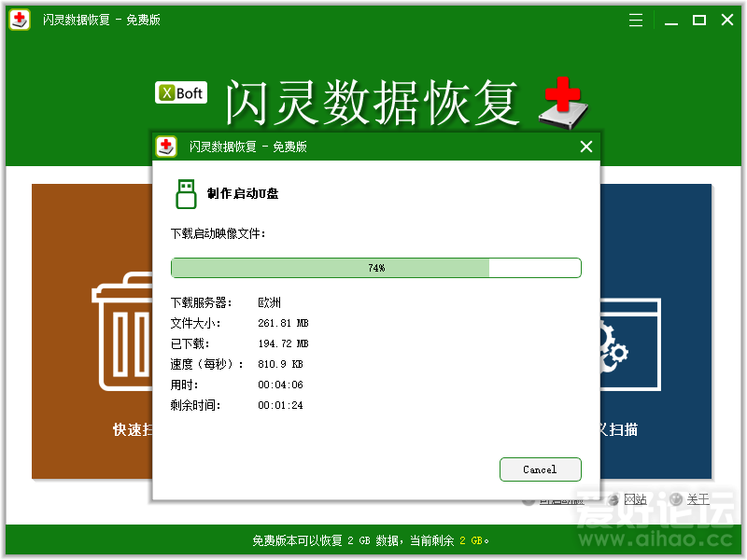Image resolution: width=747 pixels, height=560 pixels.
Task: Maximize the main window
Action: point(698,20)
